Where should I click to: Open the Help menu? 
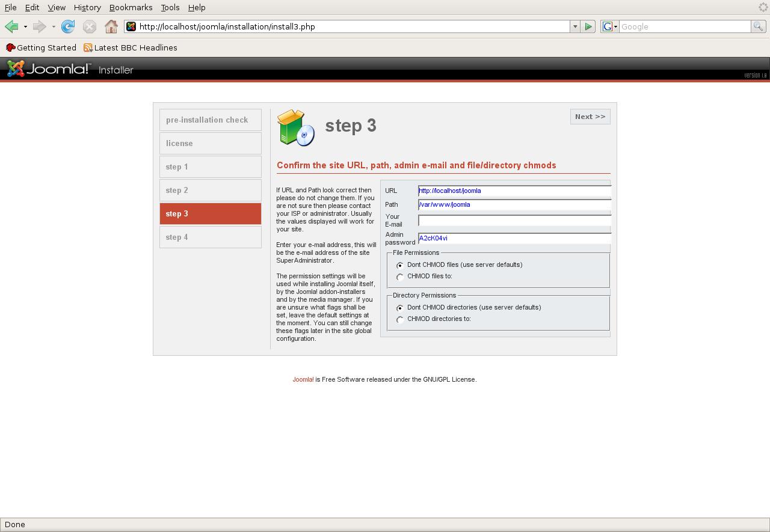pos(197,7)
